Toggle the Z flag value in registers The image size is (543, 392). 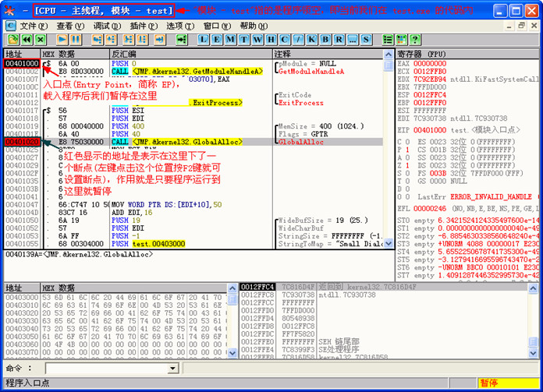pos(407,165)
